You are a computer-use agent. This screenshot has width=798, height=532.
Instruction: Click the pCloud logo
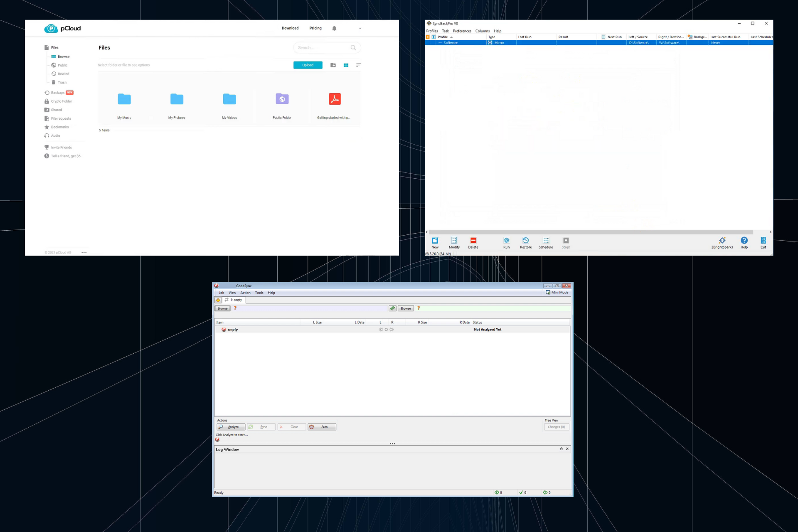[62, 28]
